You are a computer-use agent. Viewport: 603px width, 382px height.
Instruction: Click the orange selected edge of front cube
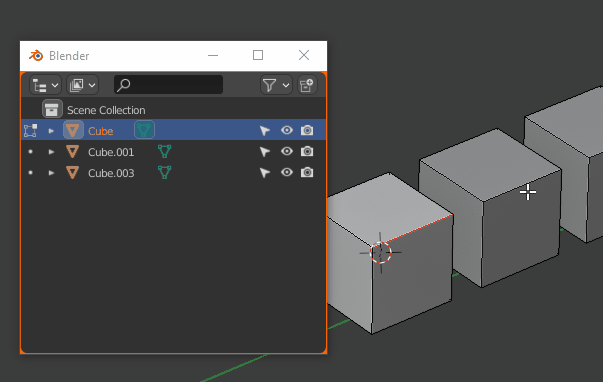418,230
